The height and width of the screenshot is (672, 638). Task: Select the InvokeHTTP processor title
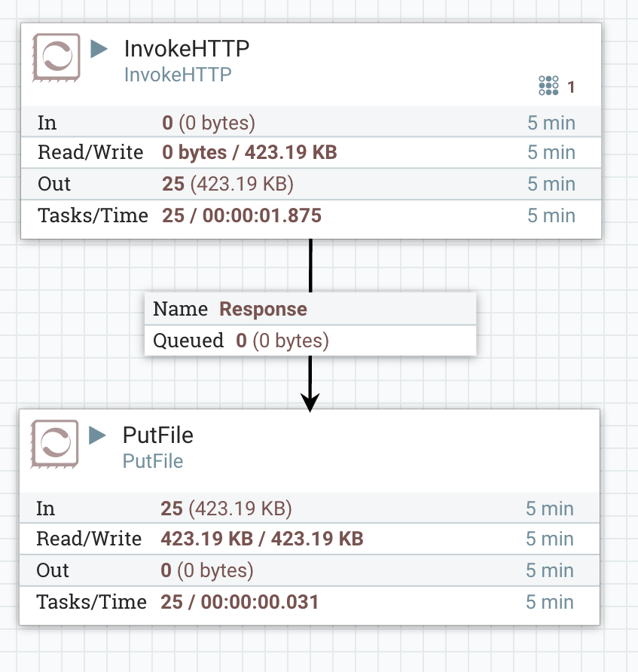(x=186, y=49)
